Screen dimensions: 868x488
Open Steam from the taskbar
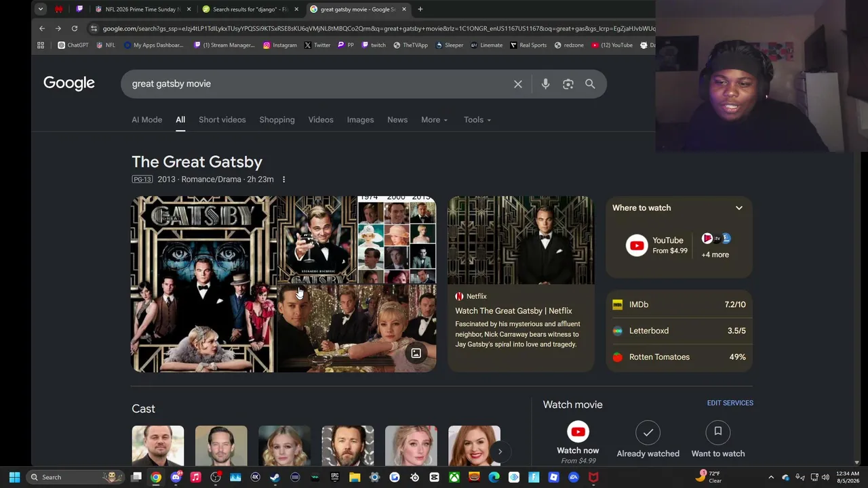point(275,477)
